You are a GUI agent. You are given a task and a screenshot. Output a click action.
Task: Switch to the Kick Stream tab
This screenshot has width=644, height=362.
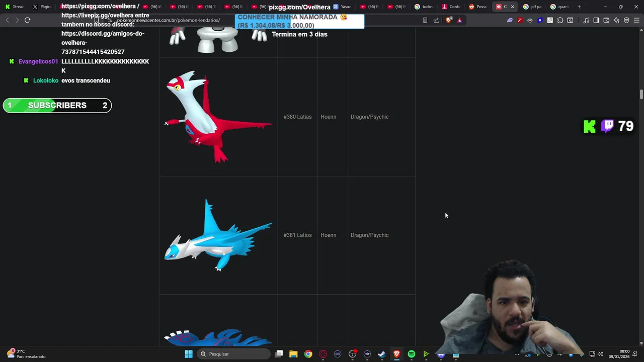[x=15, y=7]
